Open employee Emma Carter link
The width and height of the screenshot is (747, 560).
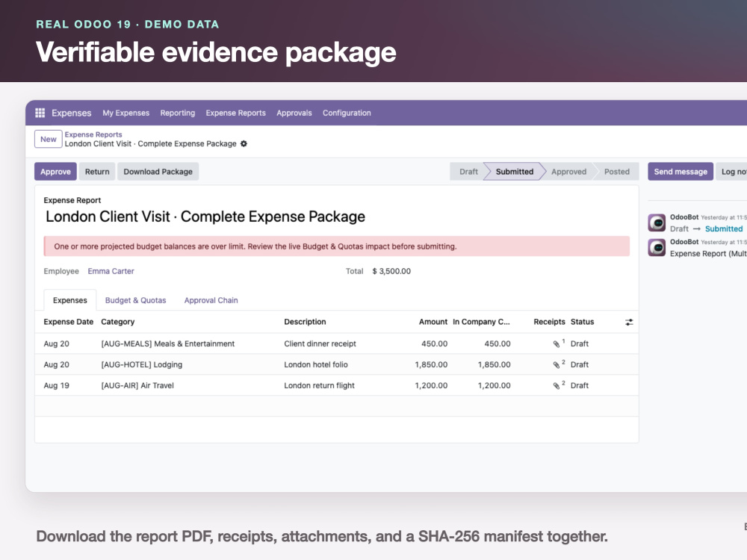pyautogui.click(x=111, y=271)
